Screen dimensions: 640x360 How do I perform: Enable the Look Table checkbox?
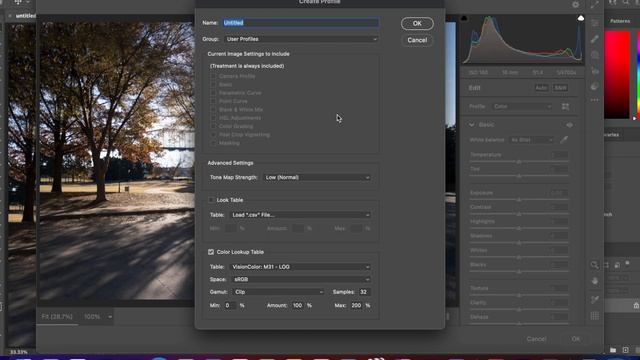[x=211, y=200]
